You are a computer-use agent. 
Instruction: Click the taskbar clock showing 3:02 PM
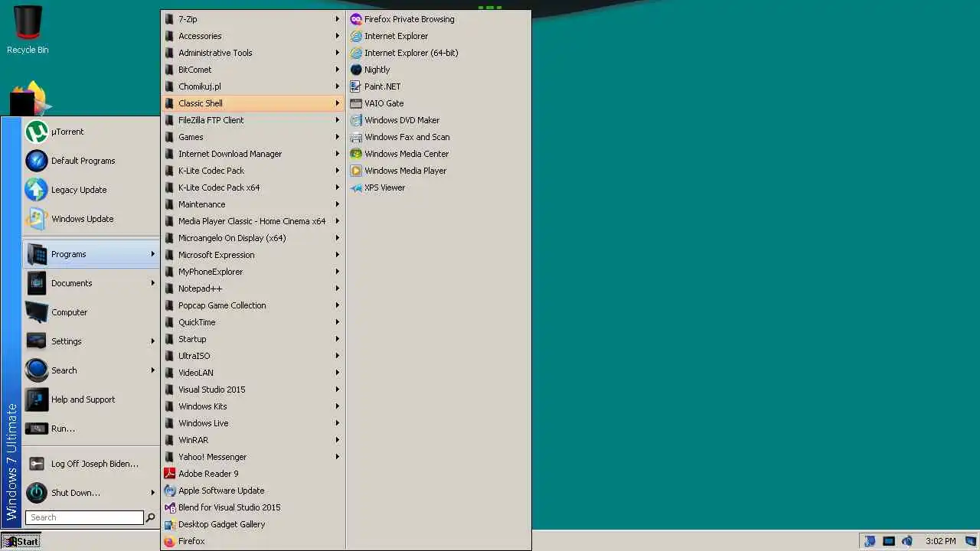(940, 541)
